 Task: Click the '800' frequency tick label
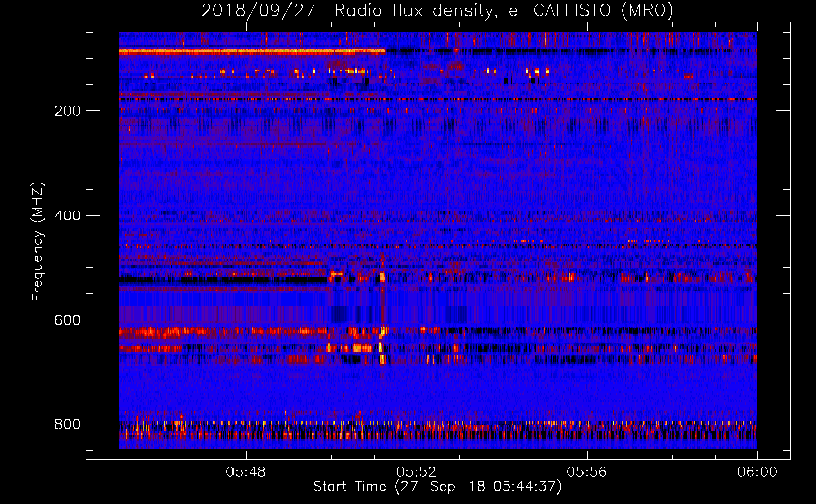point(68,425)
